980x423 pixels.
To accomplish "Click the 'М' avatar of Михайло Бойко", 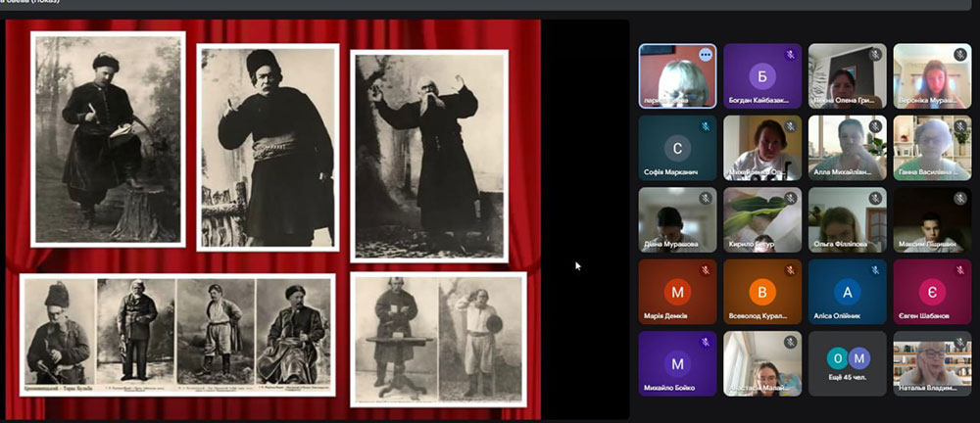I will 677,363.
